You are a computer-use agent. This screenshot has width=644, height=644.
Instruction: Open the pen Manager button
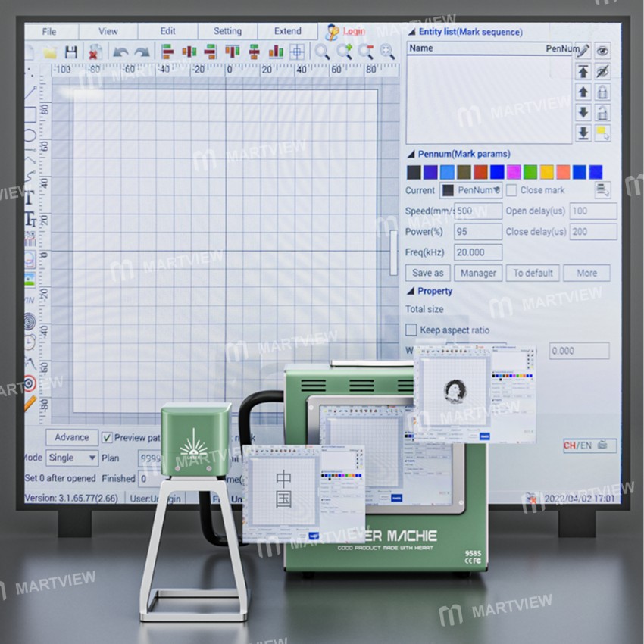point(478,273)
